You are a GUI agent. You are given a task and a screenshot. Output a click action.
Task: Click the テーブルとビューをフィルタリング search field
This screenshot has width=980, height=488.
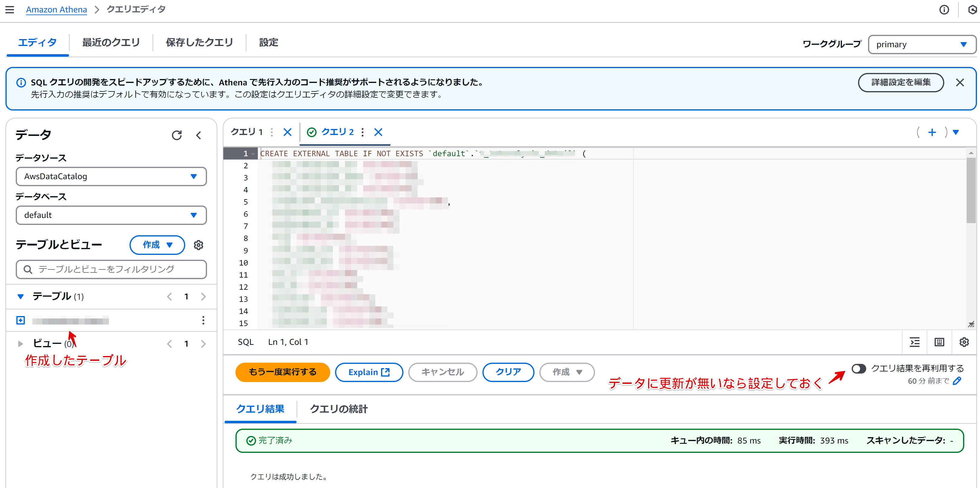[111, 269]
